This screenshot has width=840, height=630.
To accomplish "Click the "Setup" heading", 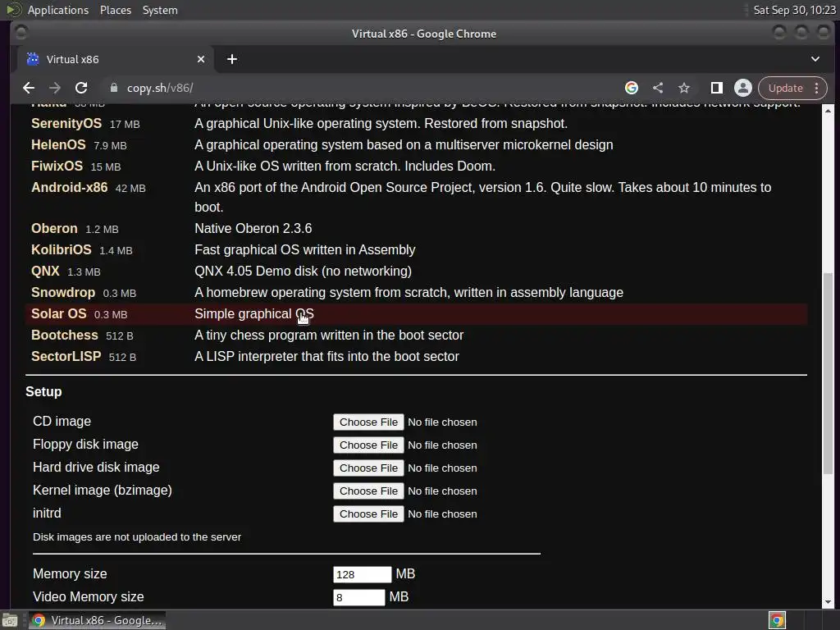I will tap(43, 392).
